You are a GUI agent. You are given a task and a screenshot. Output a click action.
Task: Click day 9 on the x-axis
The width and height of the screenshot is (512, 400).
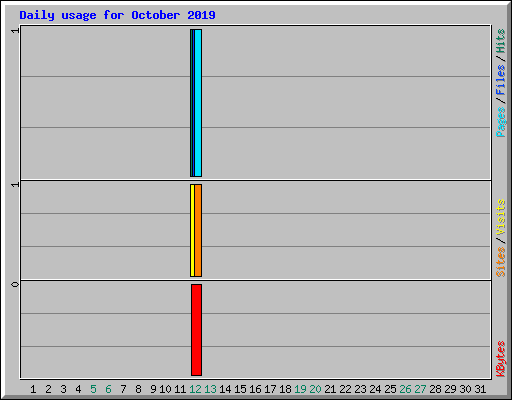[153, 389]
